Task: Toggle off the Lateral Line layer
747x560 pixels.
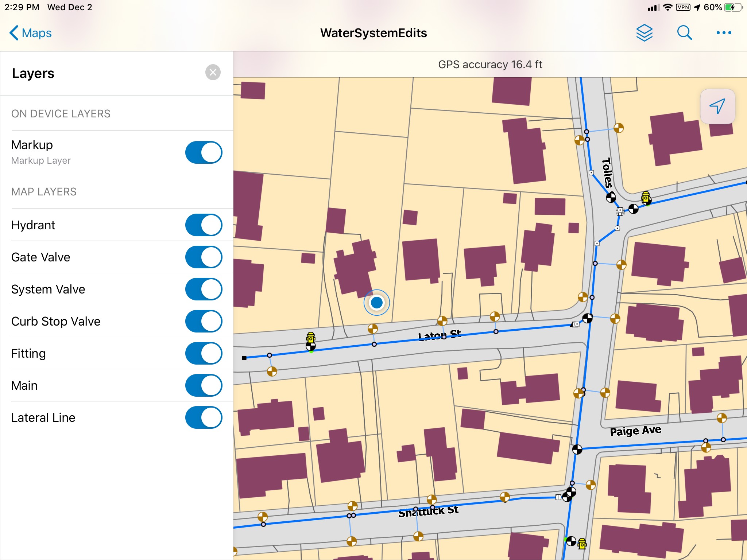Action: (x=203, y=417)
